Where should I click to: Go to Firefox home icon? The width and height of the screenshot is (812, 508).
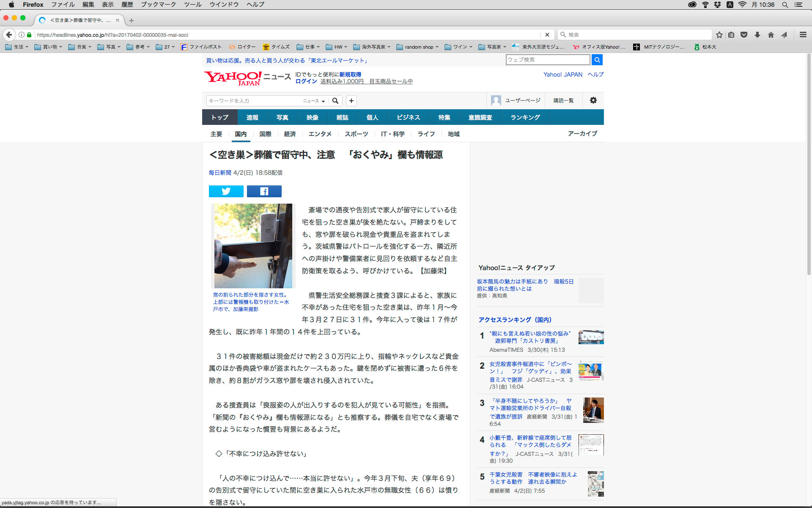coord(771,35)
